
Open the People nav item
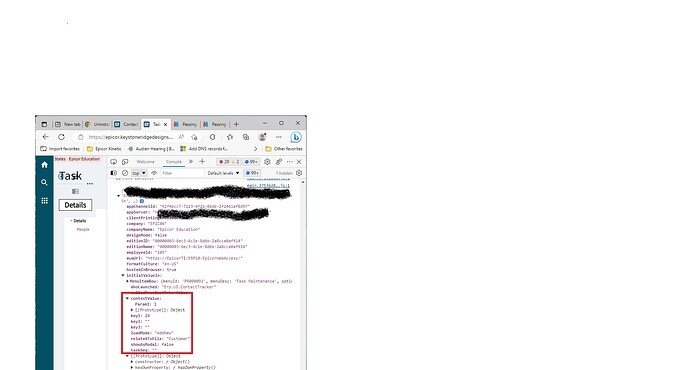[83, 230]
